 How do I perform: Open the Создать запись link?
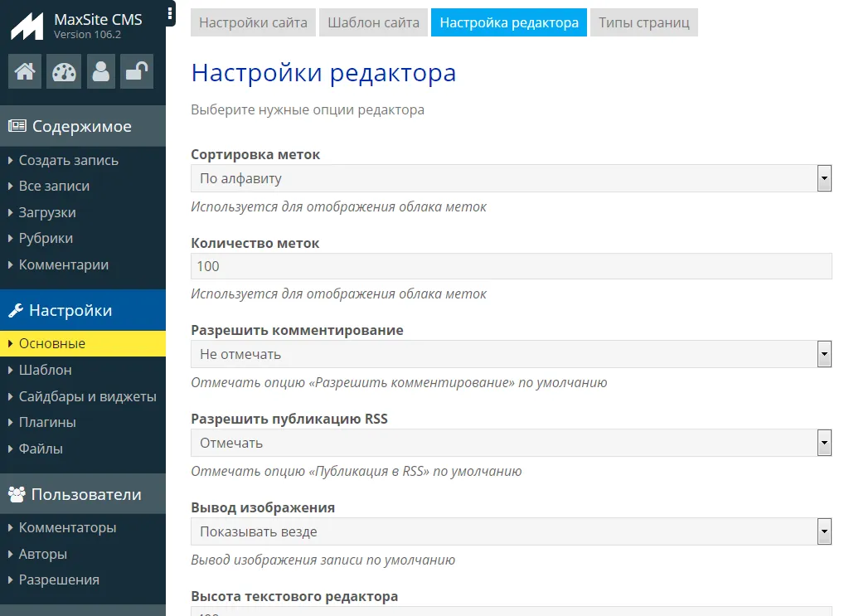click(69, 160)
